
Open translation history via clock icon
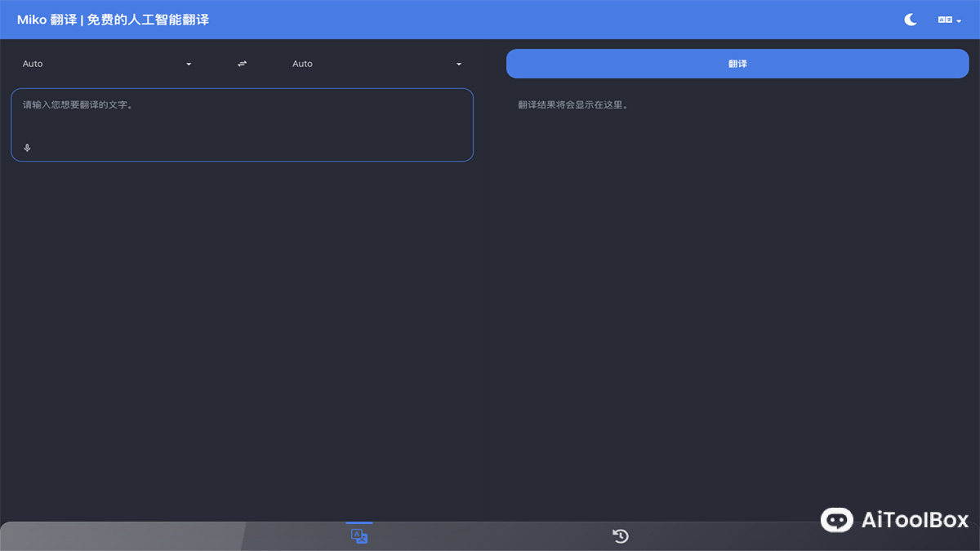tap(620, 535)
